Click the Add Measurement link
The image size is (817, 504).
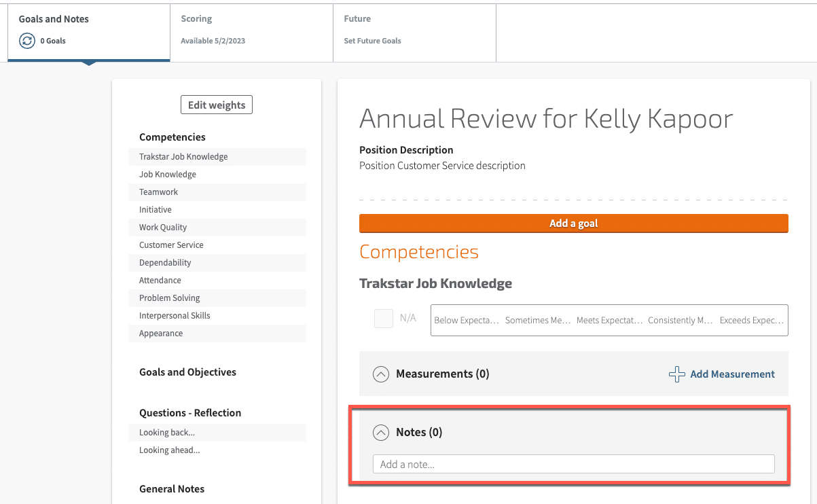[x=732, y=374]
